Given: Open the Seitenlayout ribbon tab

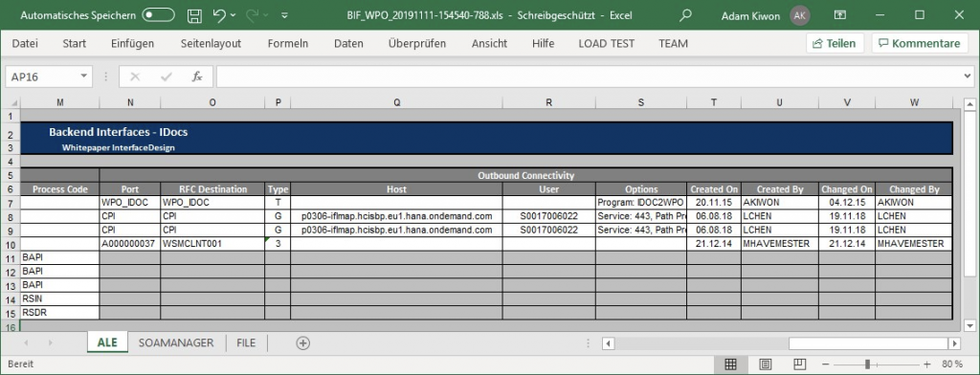Looking at the screenshot, I should tap(211, 44).
